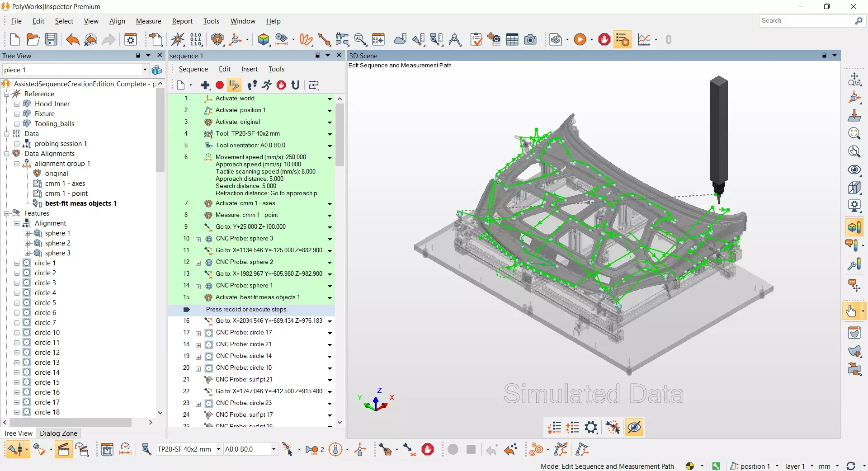This screenshot has height=471, width=868.
Task: Click inside the Search field
Action: pos(805,20)
